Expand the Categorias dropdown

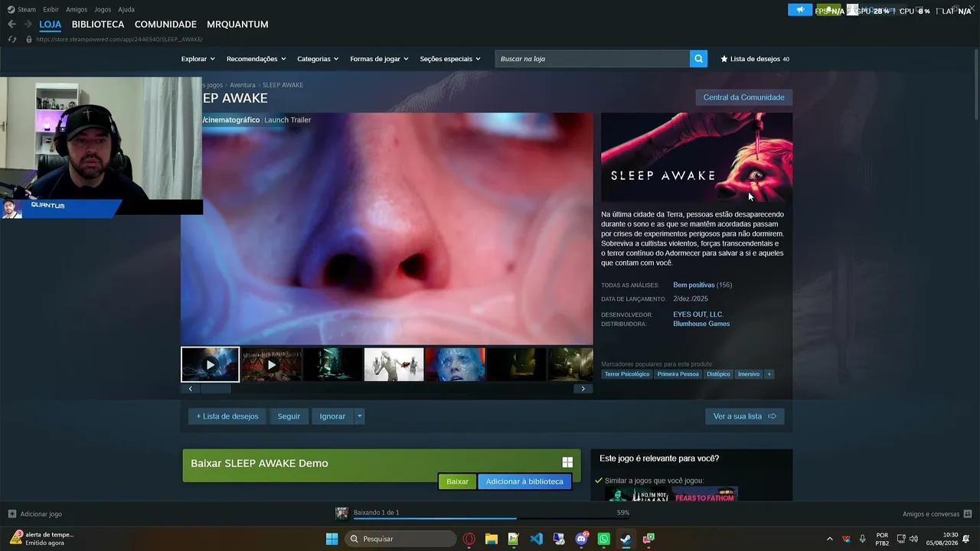point(318,59)
